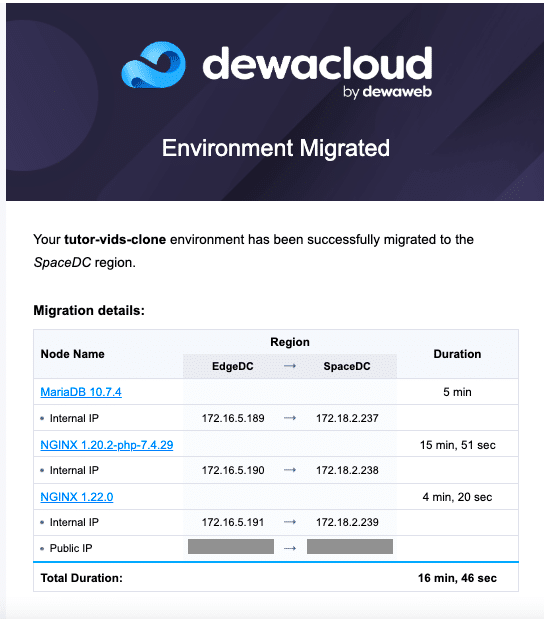The height and width of the screenshot is (619, 544).
Task: Click the IP address 172.16.5.190
Action: (x=233, y=470)
